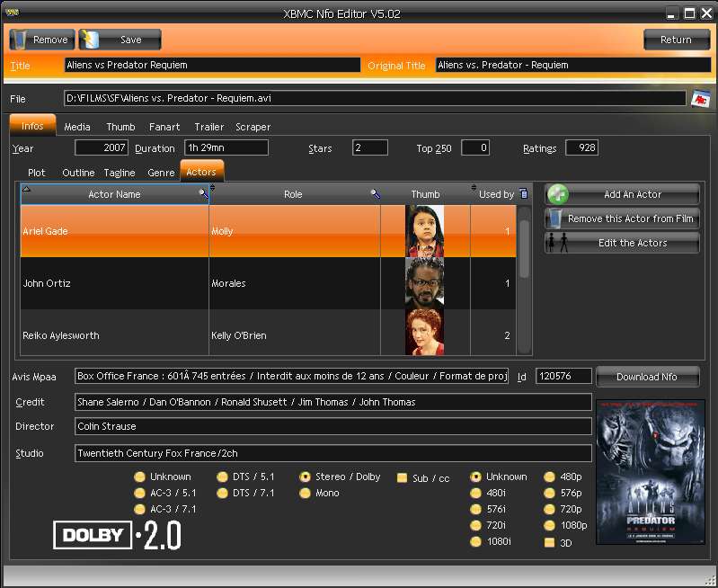Click the Aliens vs Predator poster image
Image resolution: width=718 pixels, height=588 pixels.
[651, 472]
